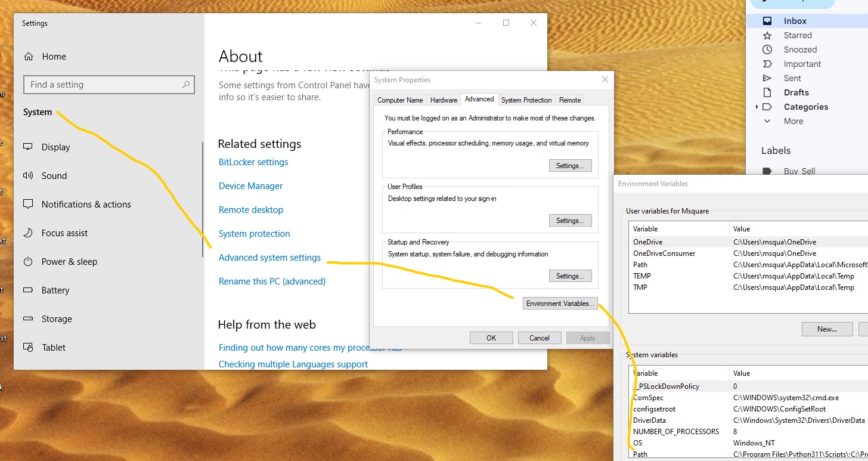Select the Path row in System variables
868x461 pixels.
(x=640, y=454)
